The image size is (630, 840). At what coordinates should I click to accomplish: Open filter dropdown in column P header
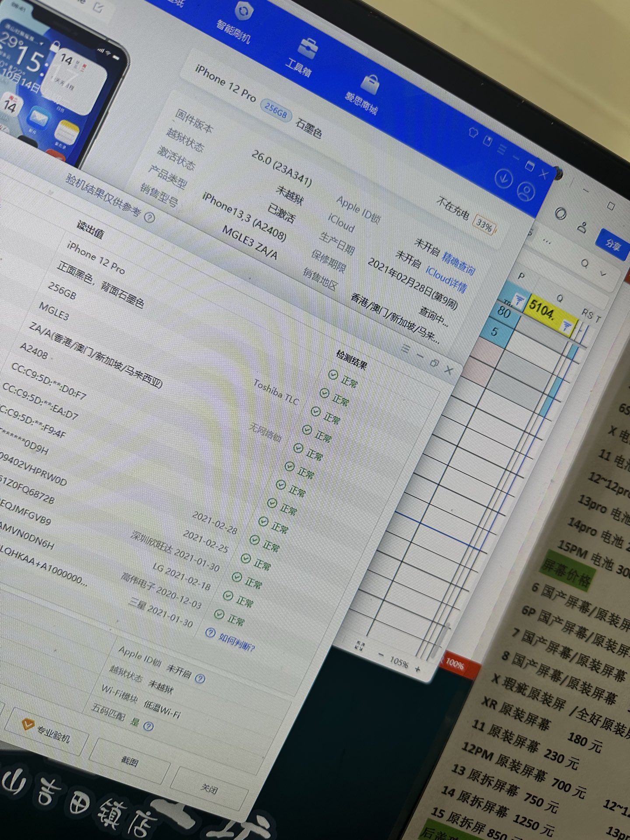[519, 300]
